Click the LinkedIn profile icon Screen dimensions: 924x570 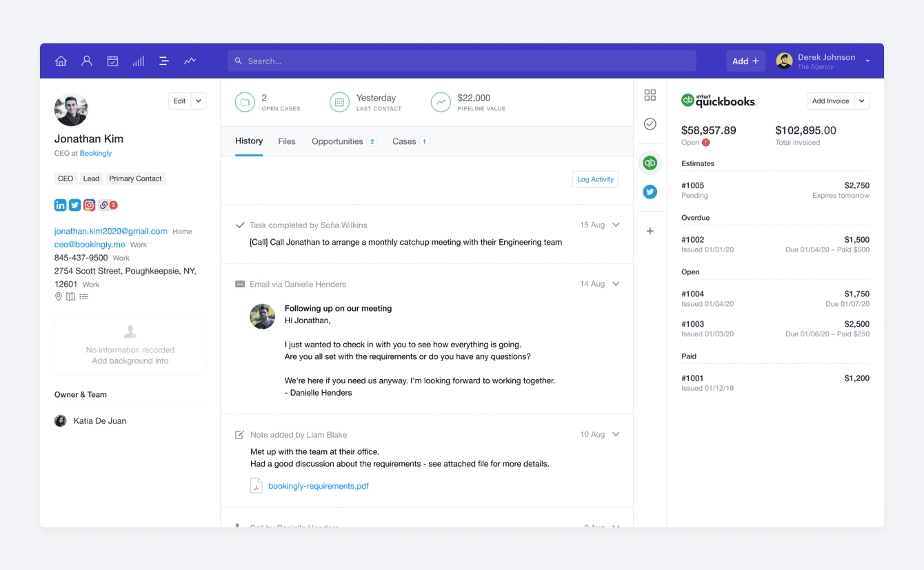click(60, 205)
